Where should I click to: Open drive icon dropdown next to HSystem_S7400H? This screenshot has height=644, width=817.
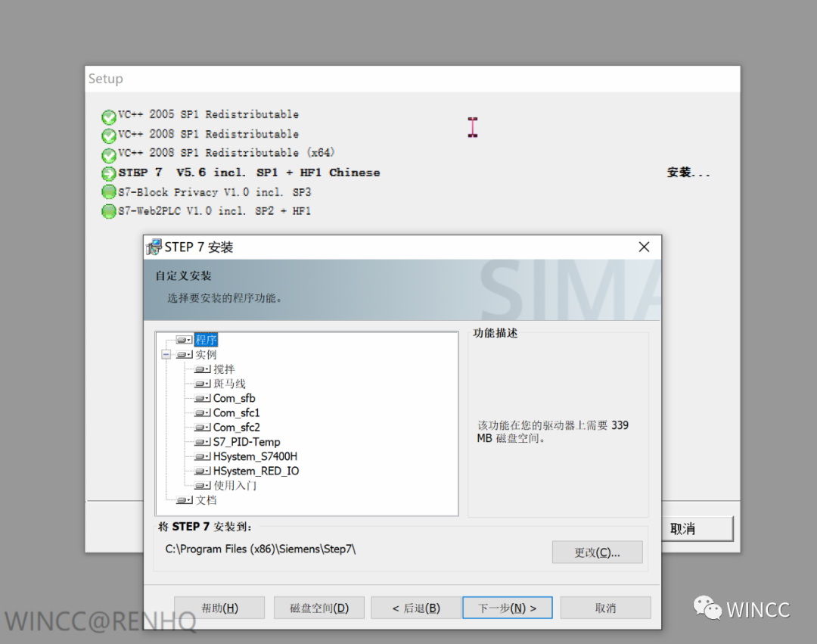202,457
